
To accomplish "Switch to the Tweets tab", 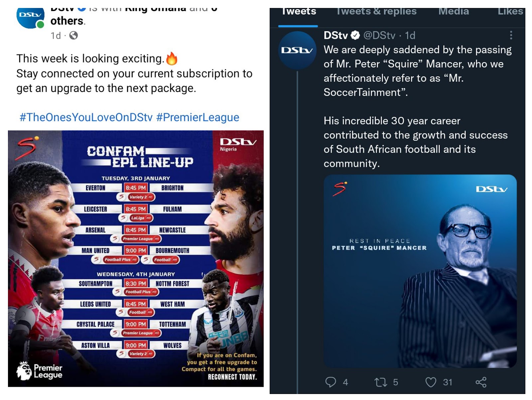I will point(299,12).
